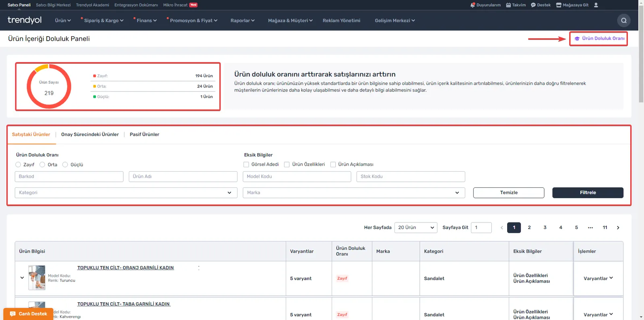This screenshot has width=644, height=320.
Task: Click the Filtrele button
Action: pos(588,193)
